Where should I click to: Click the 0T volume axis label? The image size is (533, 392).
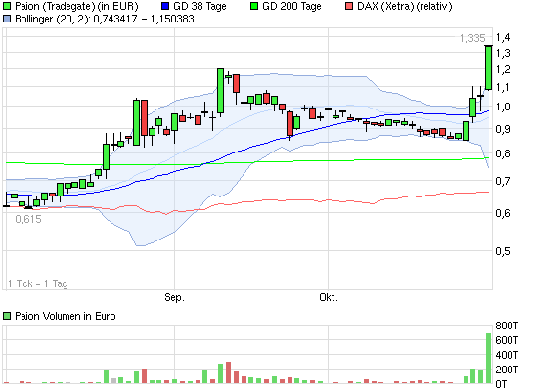coord(501,384)
